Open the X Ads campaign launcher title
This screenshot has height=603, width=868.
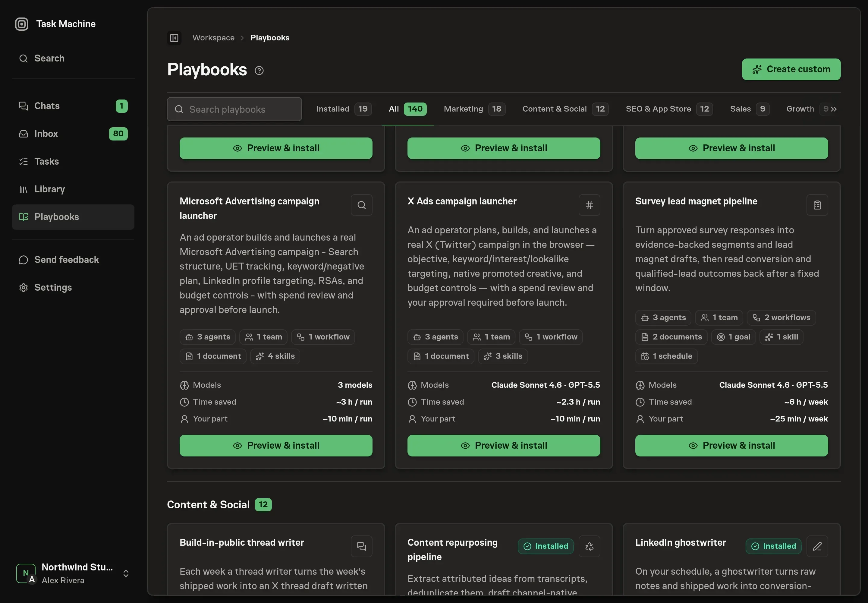tap(461, 201)
